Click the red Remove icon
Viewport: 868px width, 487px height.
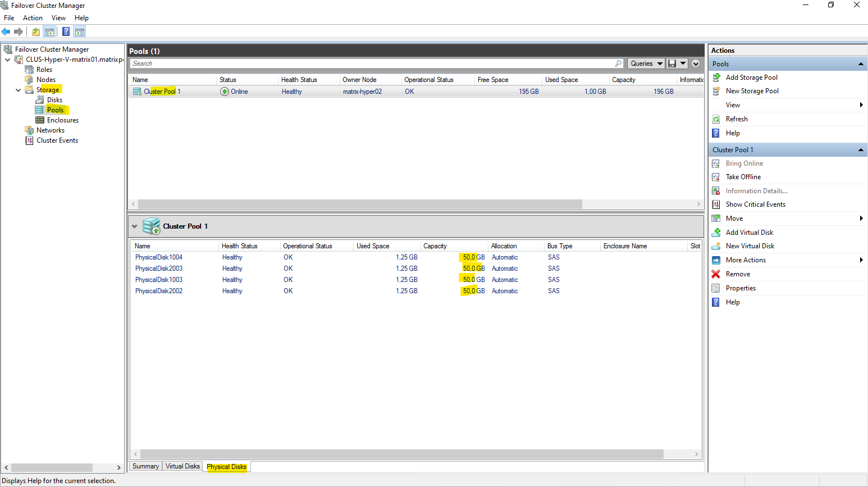pos(716,274)
